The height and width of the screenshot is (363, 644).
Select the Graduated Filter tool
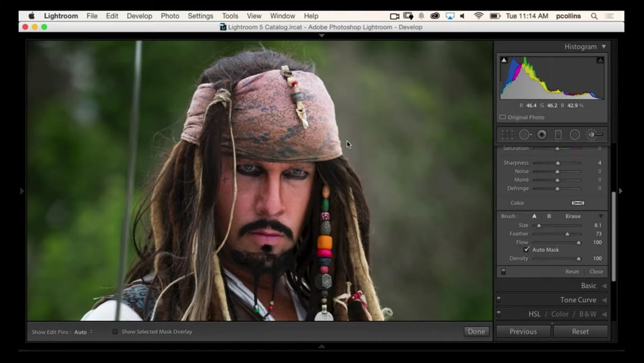coord(558,135)
